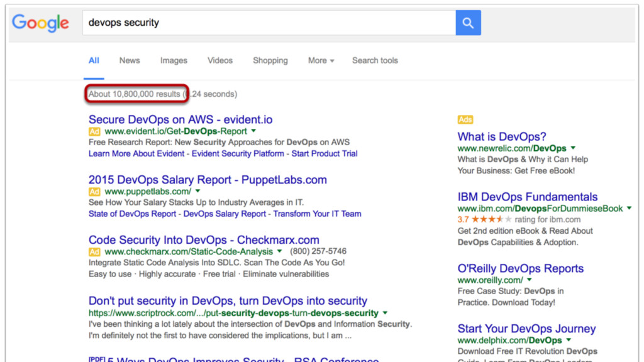Click the (800) 257-5746 phone number
The width and height of the screenshot is (644, 362).
click(x=318, y=251)
